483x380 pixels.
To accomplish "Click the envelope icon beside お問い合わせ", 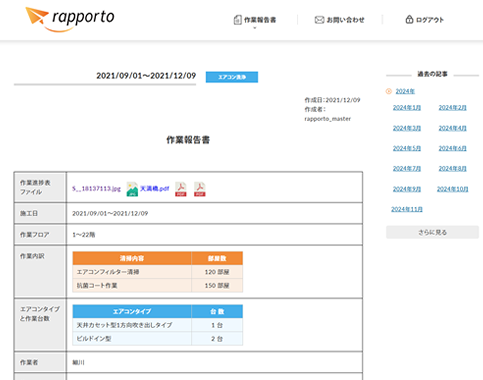I will pyautogui.click(x=319, y=20).
